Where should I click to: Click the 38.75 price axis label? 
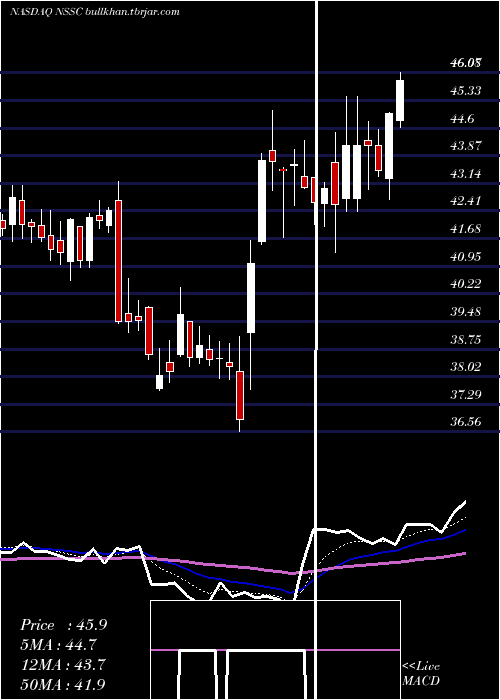(x=466, y=339)
